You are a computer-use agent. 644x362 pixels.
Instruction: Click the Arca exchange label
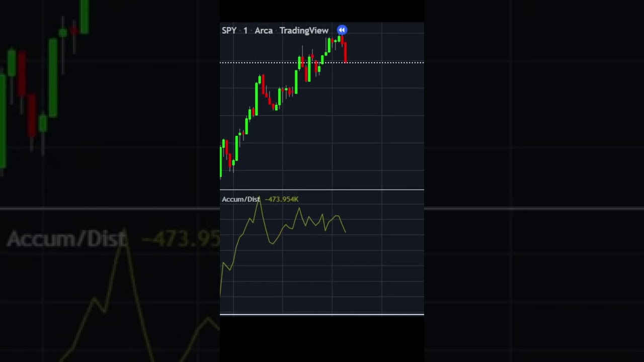coord(264,31)
